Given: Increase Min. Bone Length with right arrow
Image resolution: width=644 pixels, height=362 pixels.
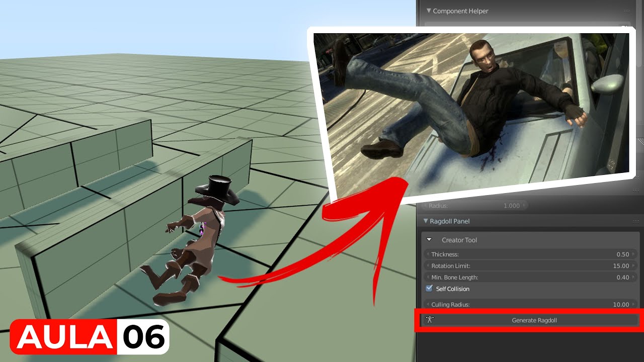Looking at the screenshot, I should coord(633,278).
